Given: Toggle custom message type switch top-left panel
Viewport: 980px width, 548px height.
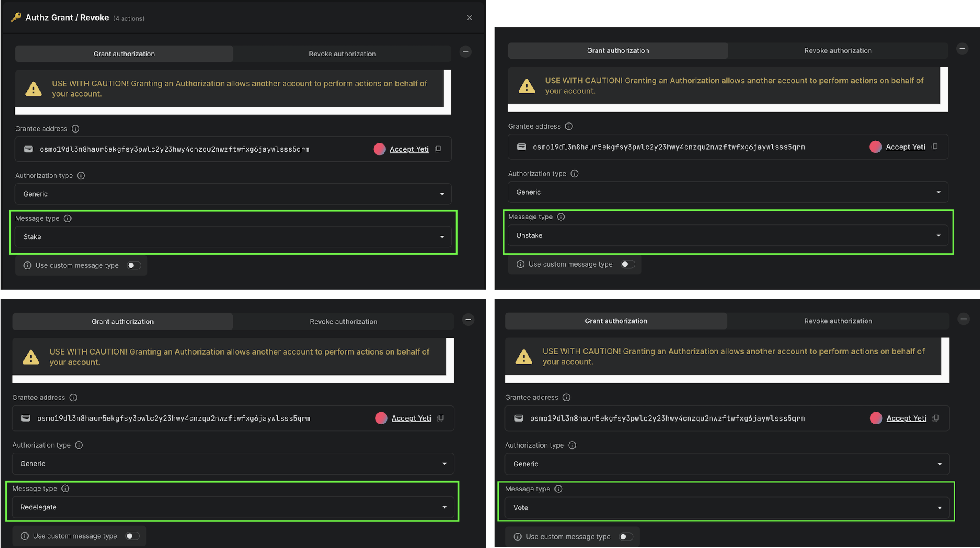Looking at the screenshot, I should pos(133,265).
